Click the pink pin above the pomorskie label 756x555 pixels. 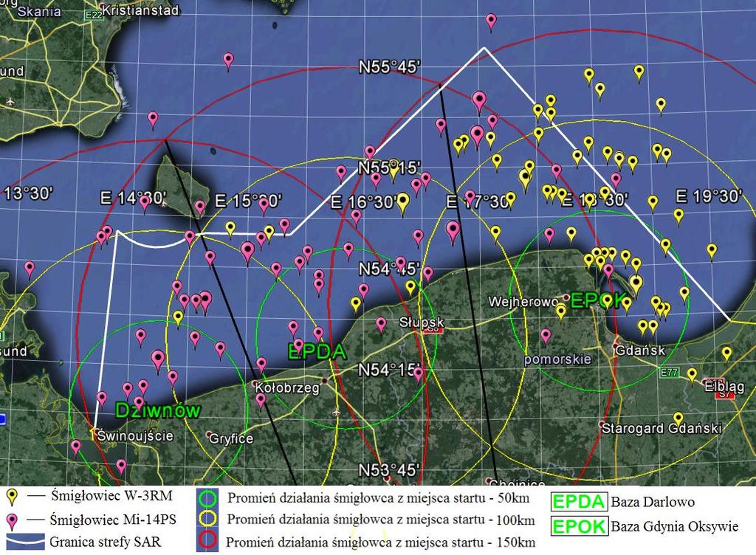pyautogui.click(x=546, y=337)
